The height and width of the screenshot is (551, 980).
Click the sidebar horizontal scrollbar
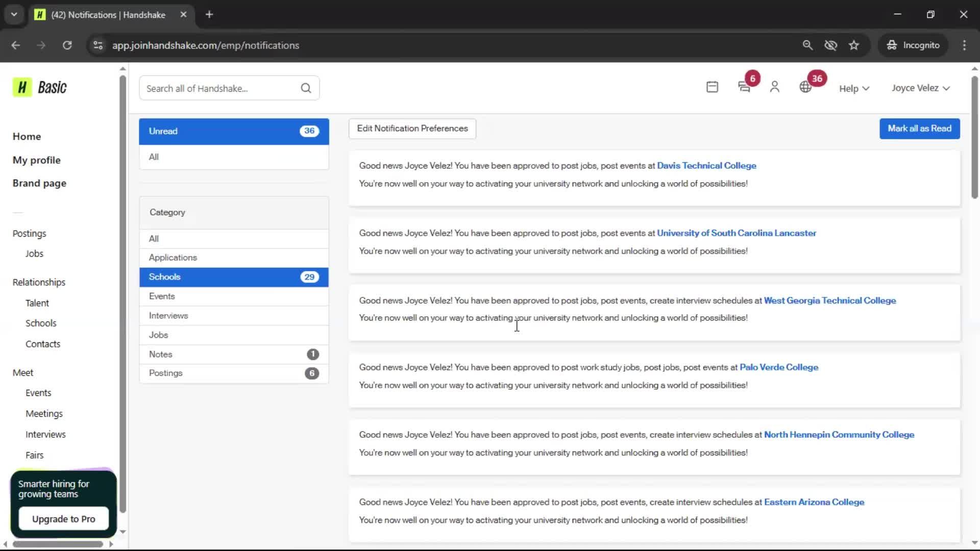(58, 544)
